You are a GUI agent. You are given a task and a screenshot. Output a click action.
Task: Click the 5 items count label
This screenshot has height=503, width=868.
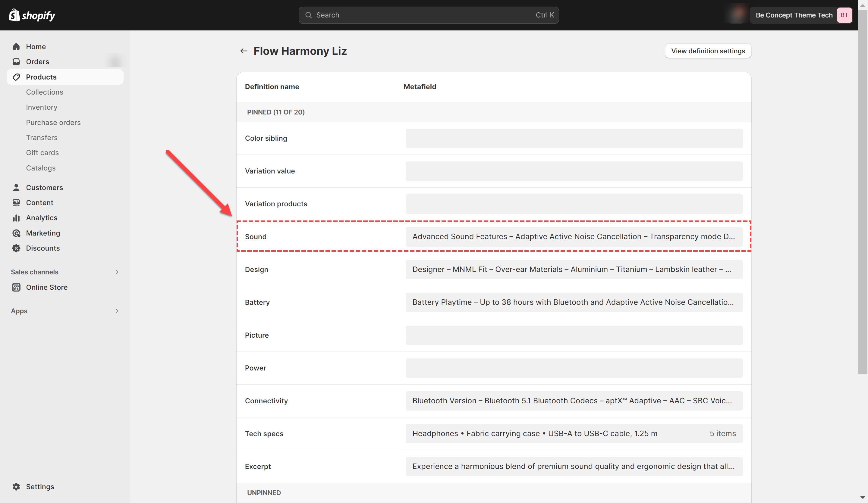pyautogui.click(x=723, y=433)
